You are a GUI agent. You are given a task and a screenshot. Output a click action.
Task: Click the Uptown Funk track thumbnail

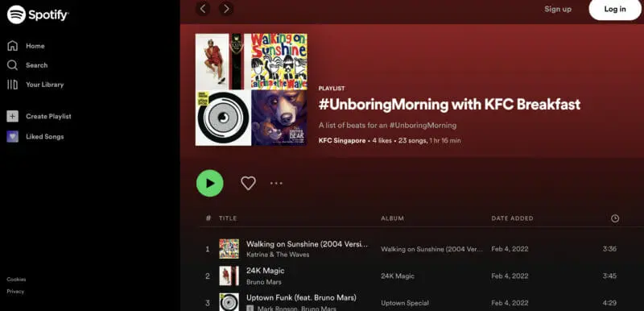[229, 302]
